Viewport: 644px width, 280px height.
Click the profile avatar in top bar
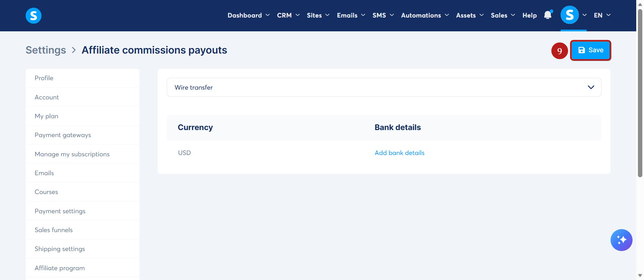click(569, 15)
